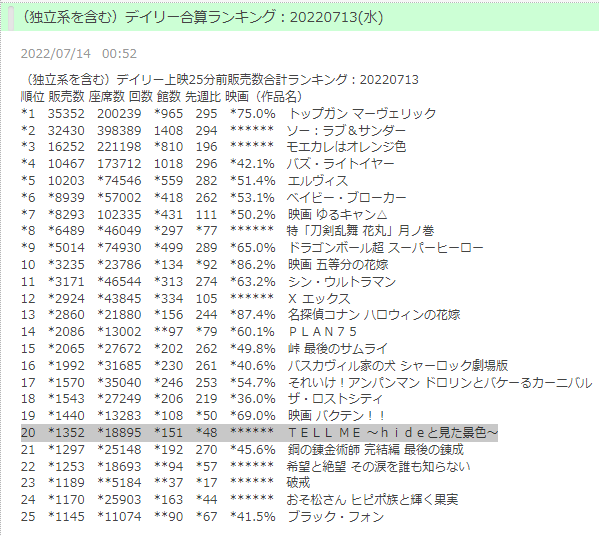Click the ブラック・フォン rank 25 row

(x=202, y=517)
